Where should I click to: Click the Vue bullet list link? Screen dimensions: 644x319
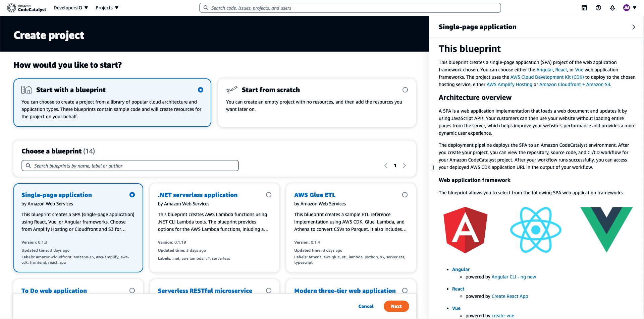click(x=456, y=308)
